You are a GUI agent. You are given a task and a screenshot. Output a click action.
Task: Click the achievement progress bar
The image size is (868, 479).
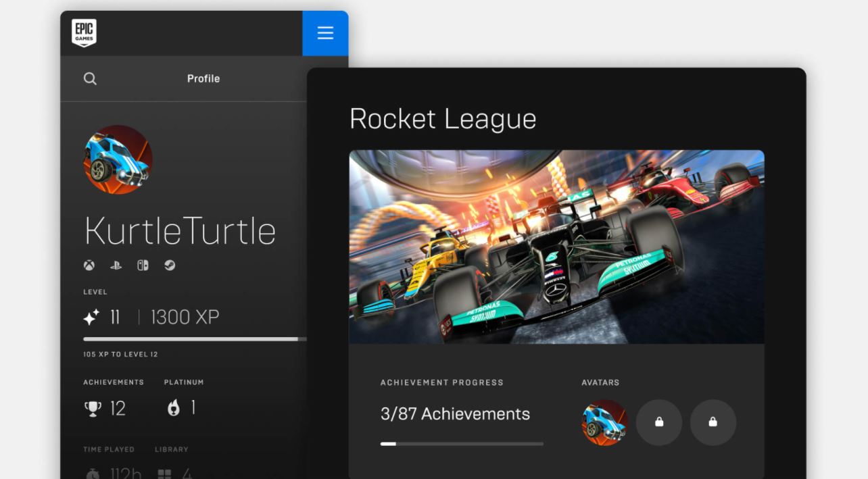(x=462, y=444)
